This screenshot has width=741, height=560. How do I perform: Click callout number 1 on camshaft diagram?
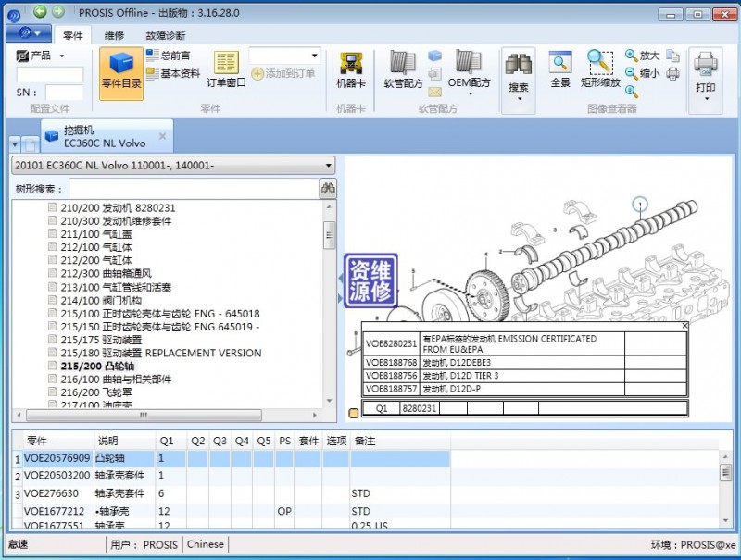pyautogui.click(x=640, y=205)
